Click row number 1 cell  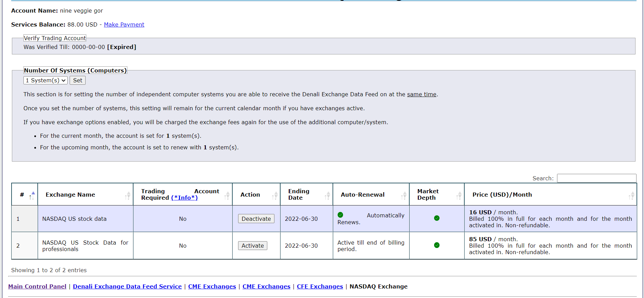pos(25,219)
